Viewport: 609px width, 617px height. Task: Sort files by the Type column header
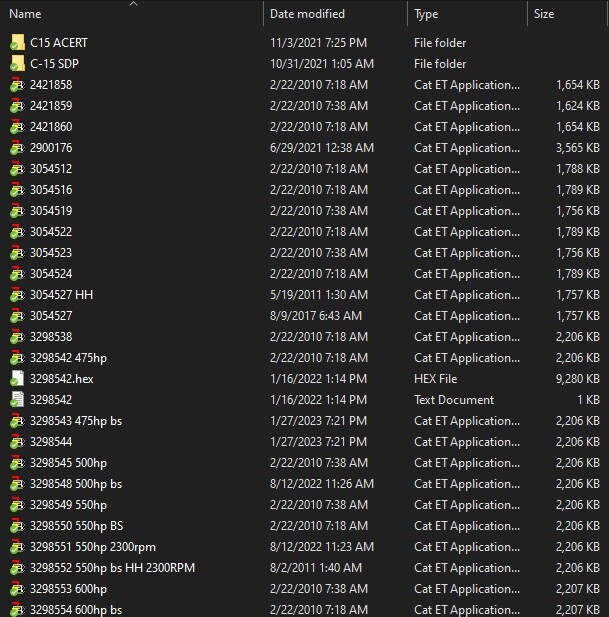pyautogui.click(x=426, y=14)
